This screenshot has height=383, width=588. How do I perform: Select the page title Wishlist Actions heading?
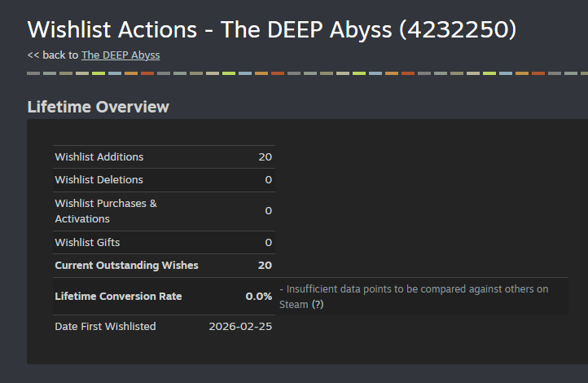pyautogui.click(x=272, y=29)
